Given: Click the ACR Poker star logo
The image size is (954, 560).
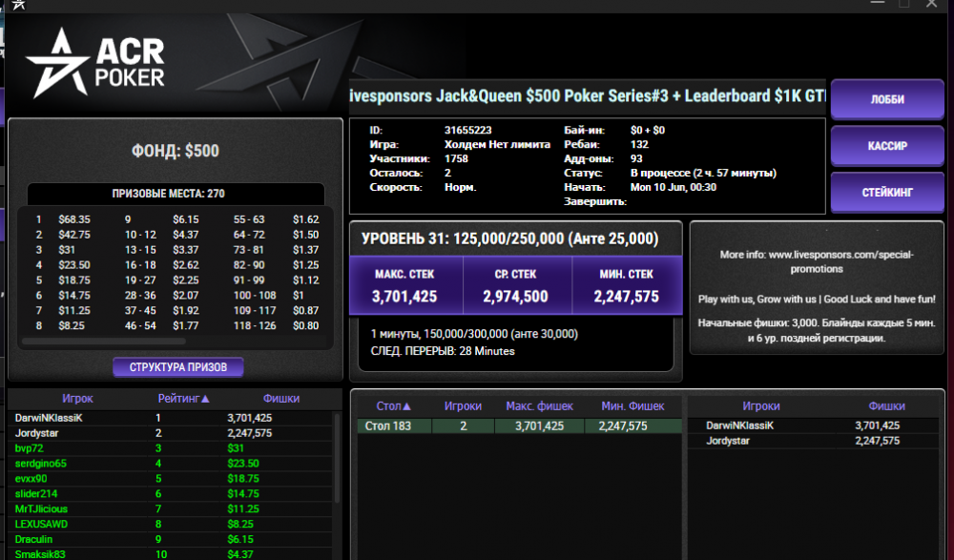Looking at the screenshot, I should click(57, 63).
